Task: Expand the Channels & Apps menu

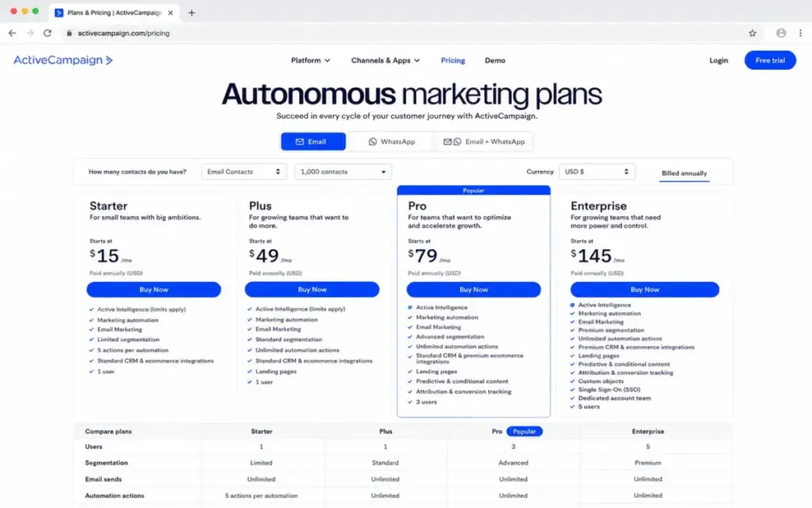Action: (385, 60)
